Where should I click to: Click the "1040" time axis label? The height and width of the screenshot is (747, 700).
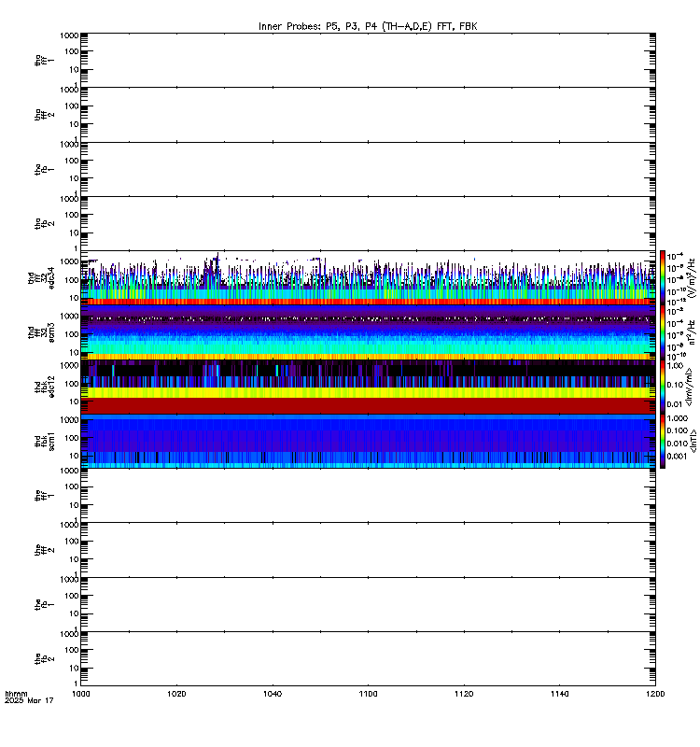click(x=273, y=694)
